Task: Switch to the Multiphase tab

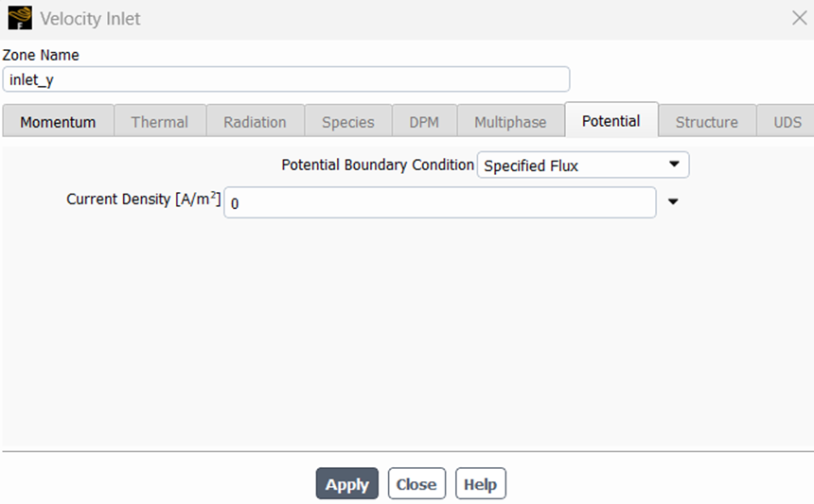Action: tap(510, 122)
